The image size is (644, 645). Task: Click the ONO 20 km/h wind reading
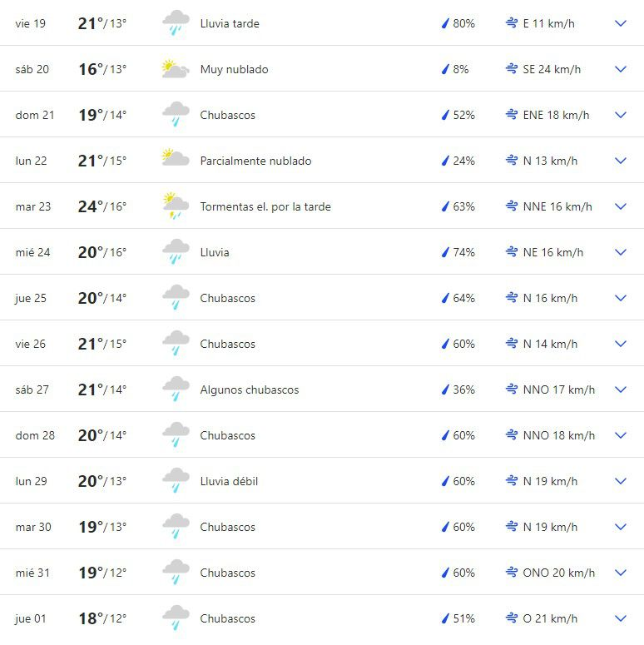tap(559, 573)
